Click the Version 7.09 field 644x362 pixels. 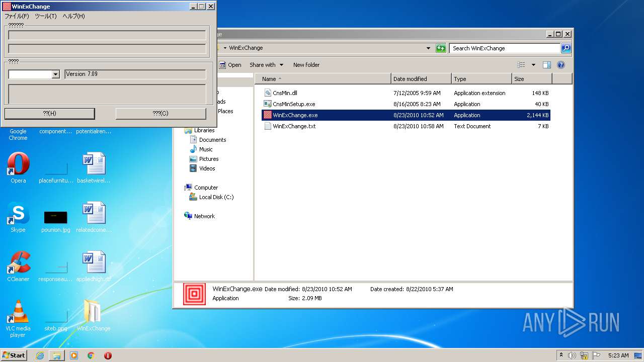(x=135, y=74)
